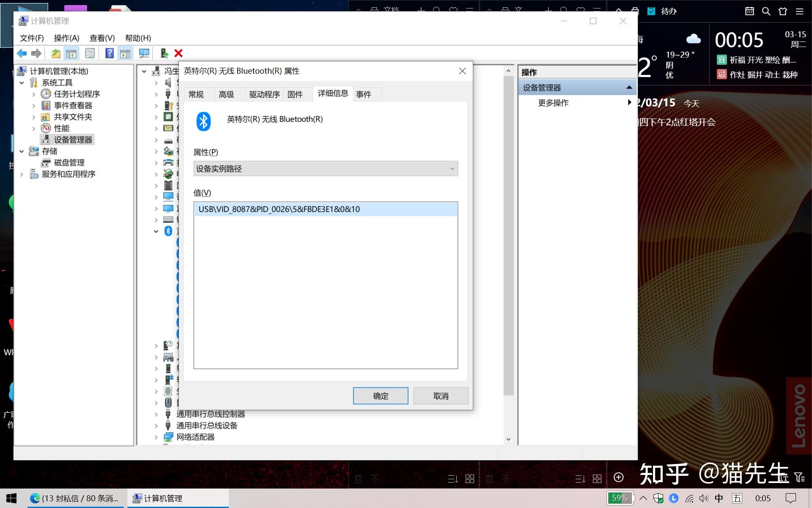Expand the 服务和应用程序 node

click(x=22, y=174)
